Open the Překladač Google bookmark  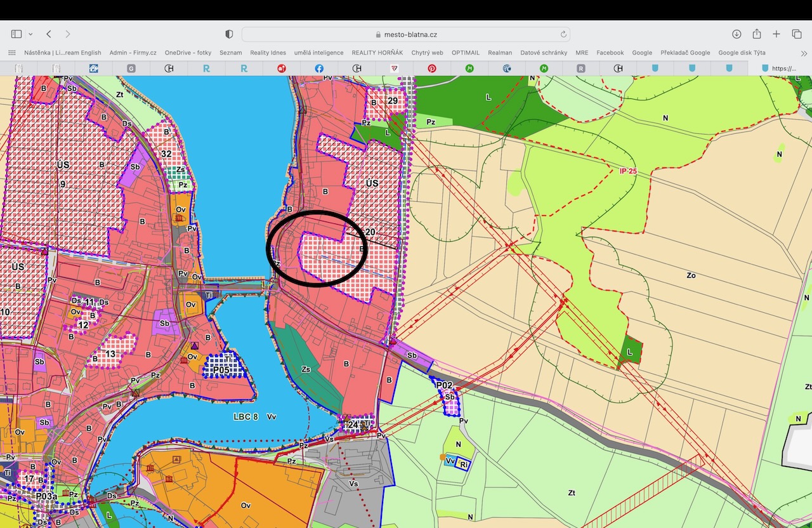click(685, 53)
